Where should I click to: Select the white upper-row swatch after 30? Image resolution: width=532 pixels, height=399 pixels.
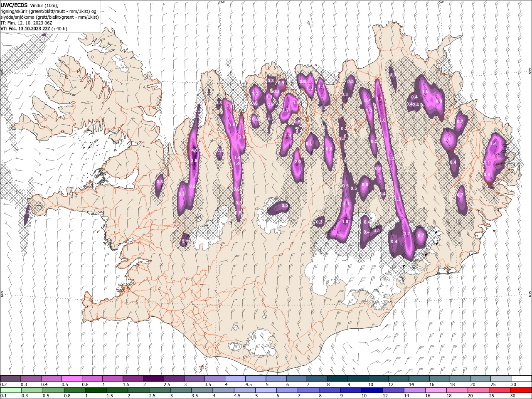[x=521, y=379]
